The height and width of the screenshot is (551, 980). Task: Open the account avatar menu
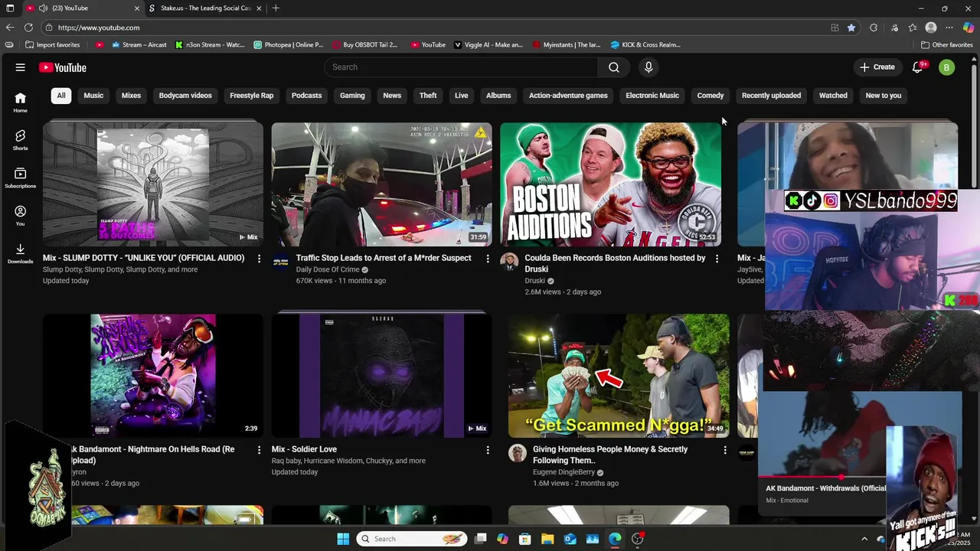click(946, 67)
